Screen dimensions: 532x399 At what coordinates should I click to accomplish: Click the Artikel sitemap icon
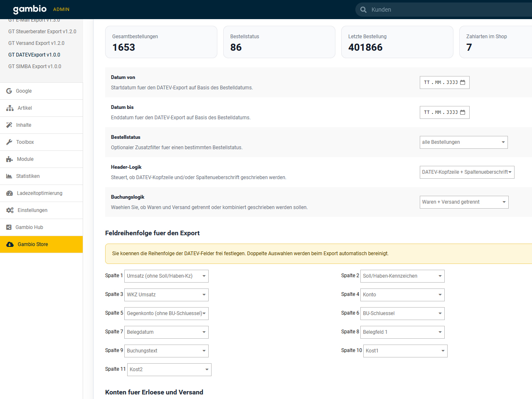[10, 108]
